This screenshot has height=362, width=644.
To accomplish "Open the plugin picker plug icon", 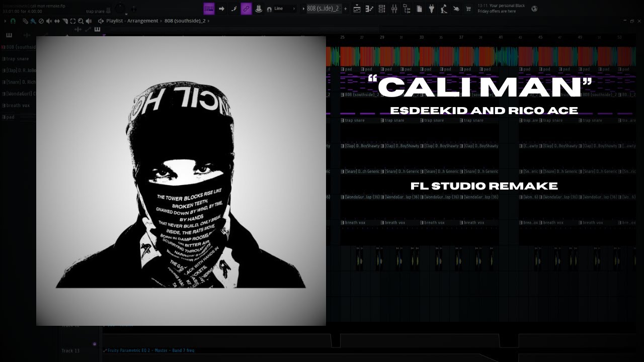I will tap(431, 9).
